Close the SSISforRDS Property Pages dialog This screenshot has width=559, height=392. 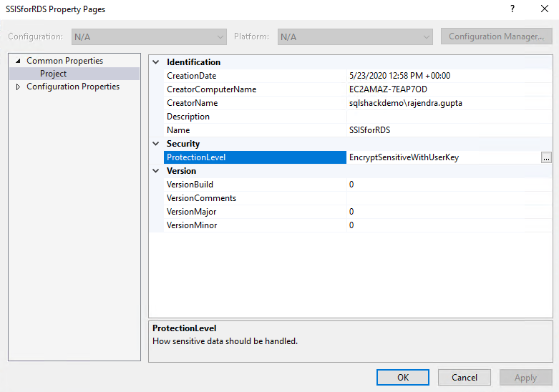point(544,9)
